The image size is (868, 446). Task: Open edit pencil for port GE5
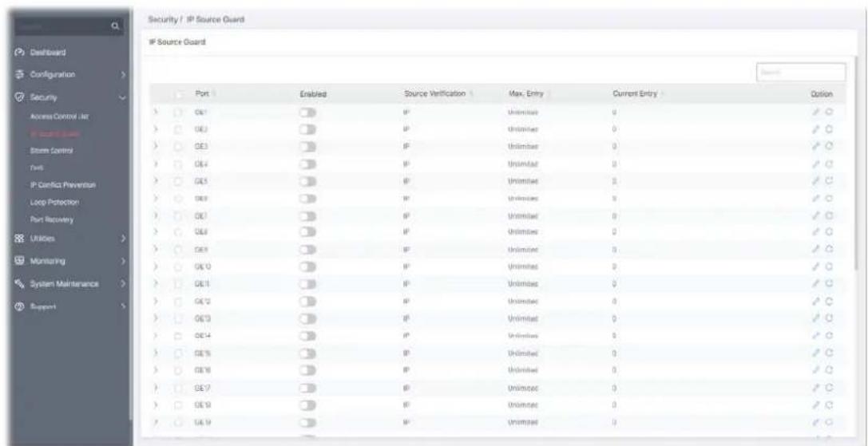(816, 181)
